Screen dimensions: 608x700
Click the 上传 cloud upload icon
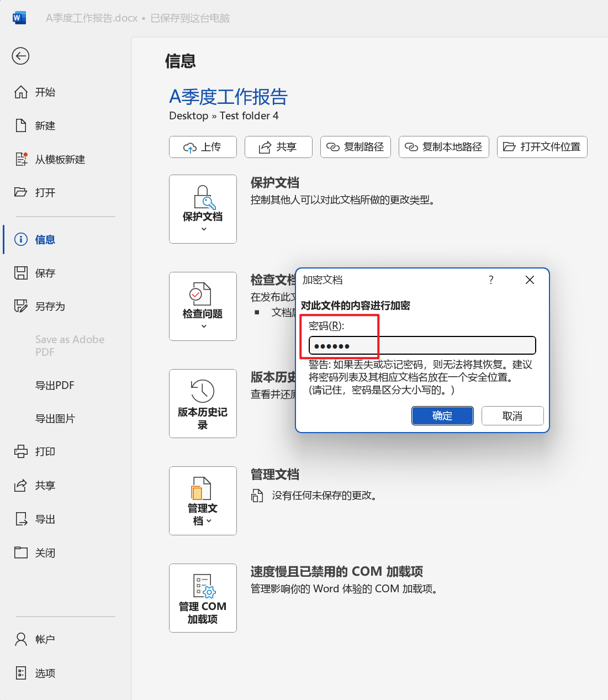(189, 147)
